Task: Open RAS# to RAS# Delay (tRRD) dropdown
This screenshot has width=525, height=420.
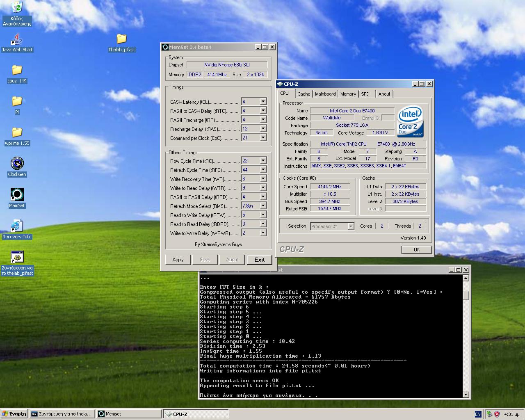Action: point(263,197)
